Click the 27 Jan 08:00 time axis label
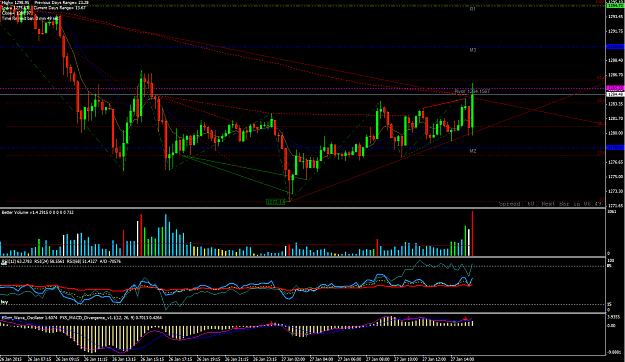 coord(378,359)
